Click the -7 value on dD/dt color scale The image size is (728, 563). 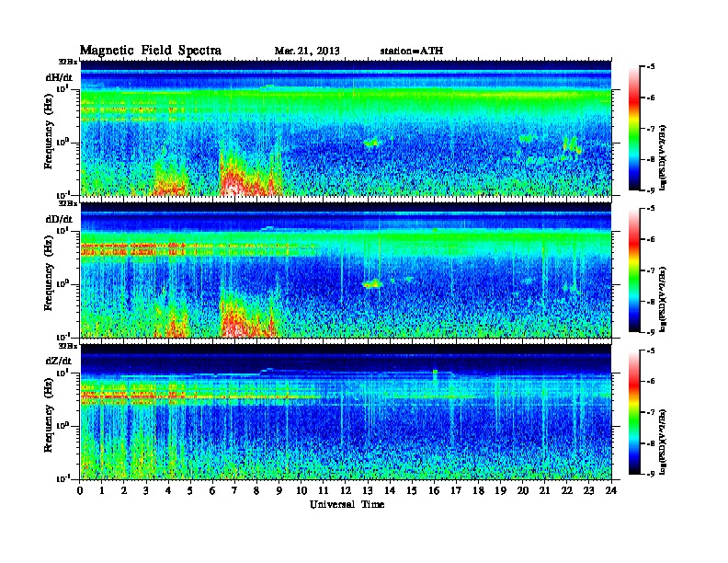pos(650,270)
